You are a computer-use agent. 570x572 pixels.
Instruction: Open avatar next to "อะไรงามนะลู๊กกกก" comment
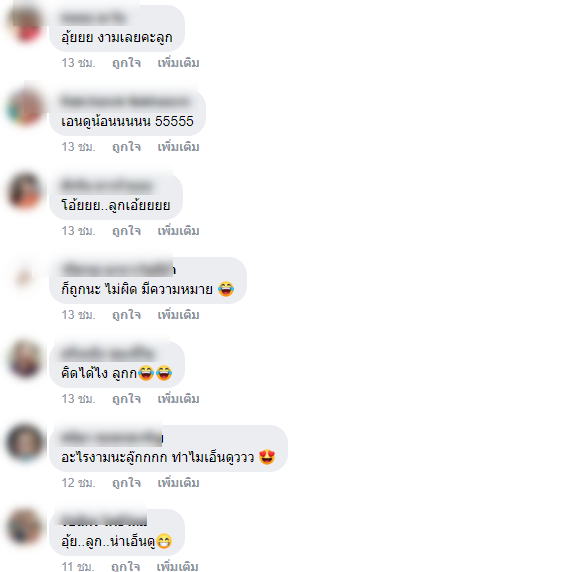coord(25,443)
